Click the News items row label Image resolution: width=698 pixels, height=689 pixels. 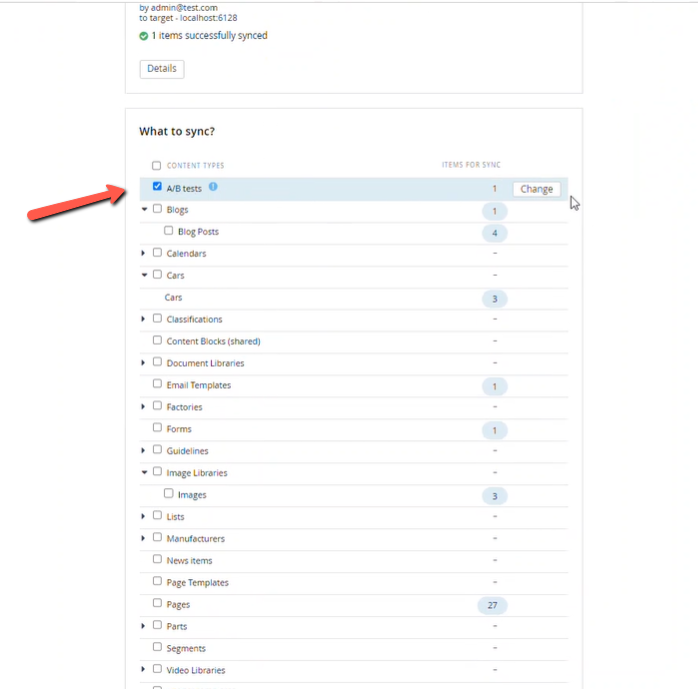pos(189,561)
